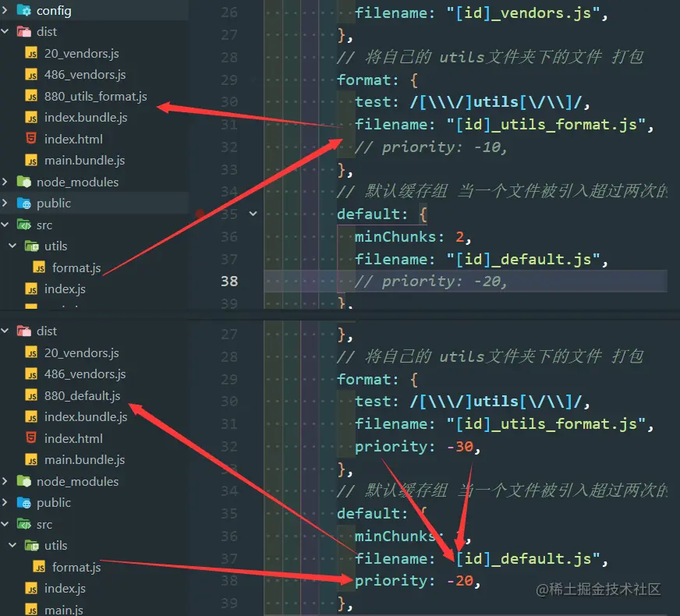
Task: Click the JS icon of index.bundle.js in the upper explorer
Action: pyautogui.click(x=31, y=118)
